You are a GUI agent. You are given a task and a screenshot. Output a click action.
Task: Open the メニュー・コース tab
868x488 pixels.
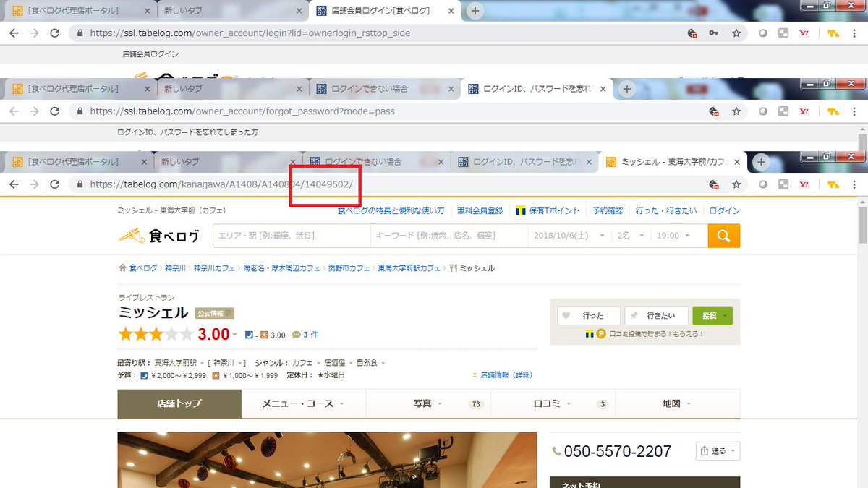point(304,403)
